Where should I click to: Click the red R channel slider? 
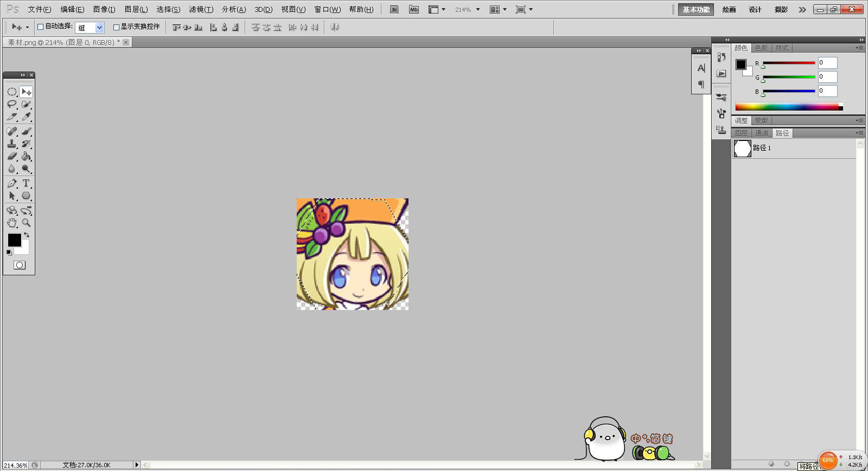click(x=789, y=63)
